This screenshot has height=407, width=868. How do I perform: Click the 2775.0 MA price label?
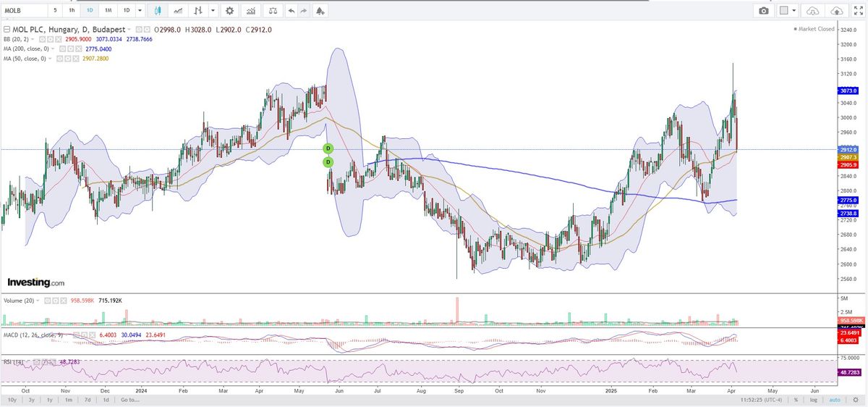click(848, 200)
